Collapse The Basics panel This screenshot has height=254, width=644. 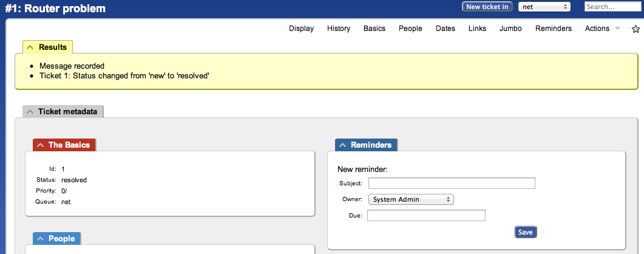pyautogui.click(x=40, y=145)
